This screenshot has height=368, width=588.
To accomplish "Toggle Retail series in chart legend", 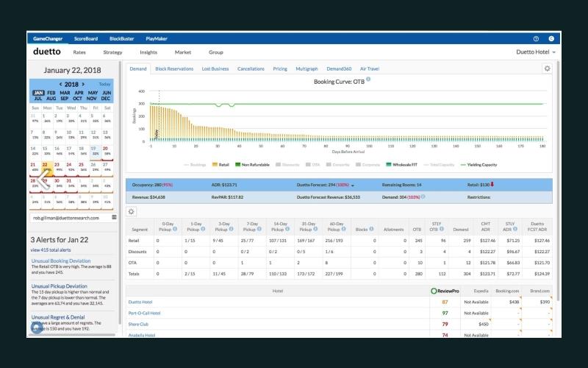I will pos(220,164).
